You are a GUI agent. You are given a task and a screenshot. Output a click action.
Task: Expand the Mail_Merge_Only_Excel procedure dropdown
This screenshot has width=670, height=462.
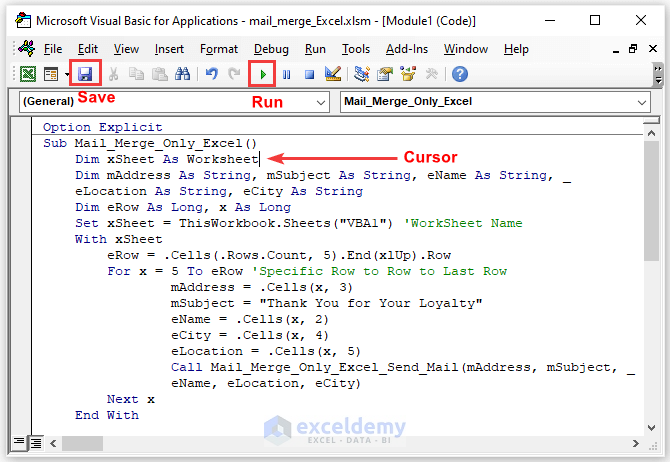(641, 102)
